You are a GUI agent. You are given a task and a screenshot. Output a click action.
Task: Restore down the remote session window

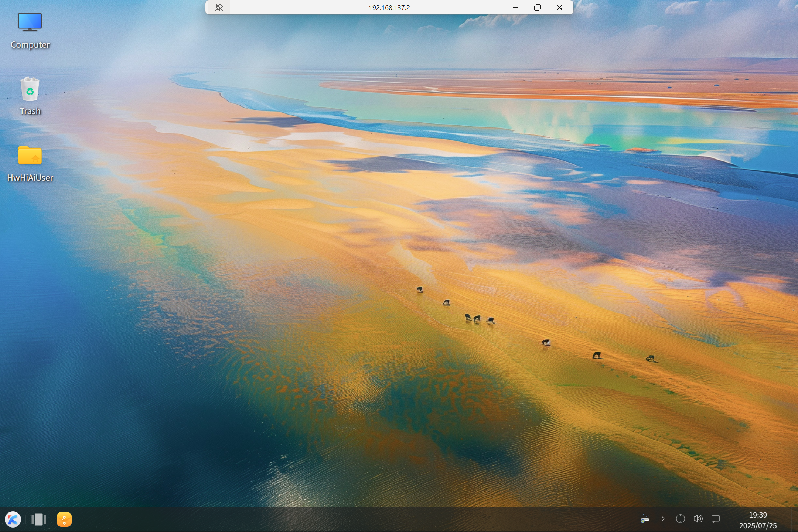pyautogui.click(x=538, y=7)
